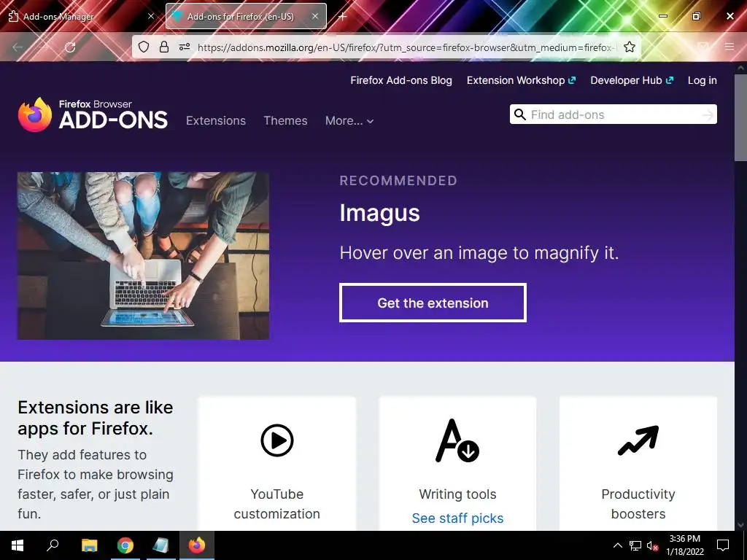
Task: Click the Firefox taskbar icon
Action: (x=197, y=545)
